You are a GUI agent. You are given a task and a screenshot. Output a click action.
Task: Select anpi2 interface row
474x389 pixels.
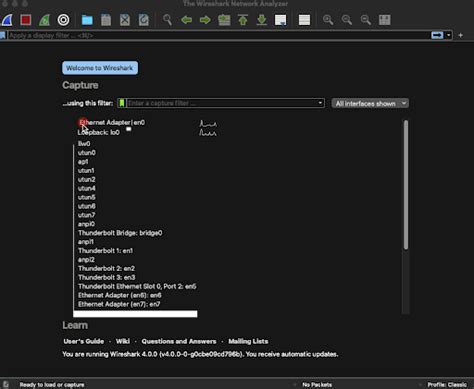point(86,260)
